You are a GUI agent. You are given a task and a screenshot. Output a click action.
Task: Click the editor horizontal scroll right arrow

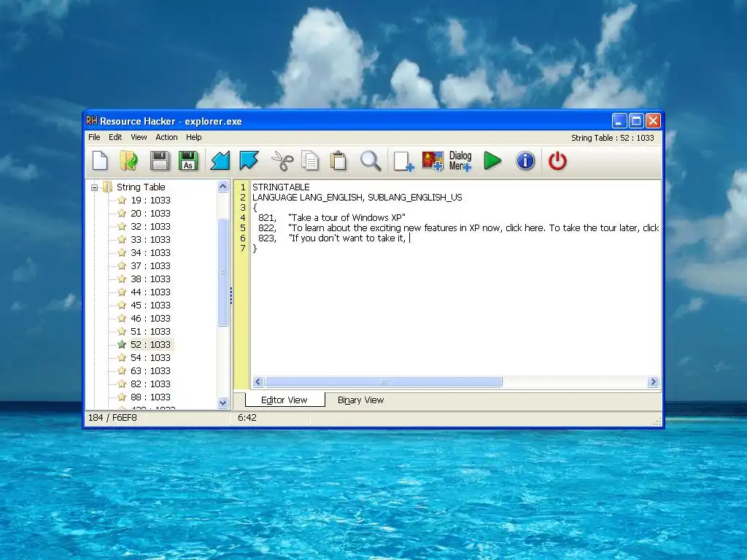coord(653,381)
